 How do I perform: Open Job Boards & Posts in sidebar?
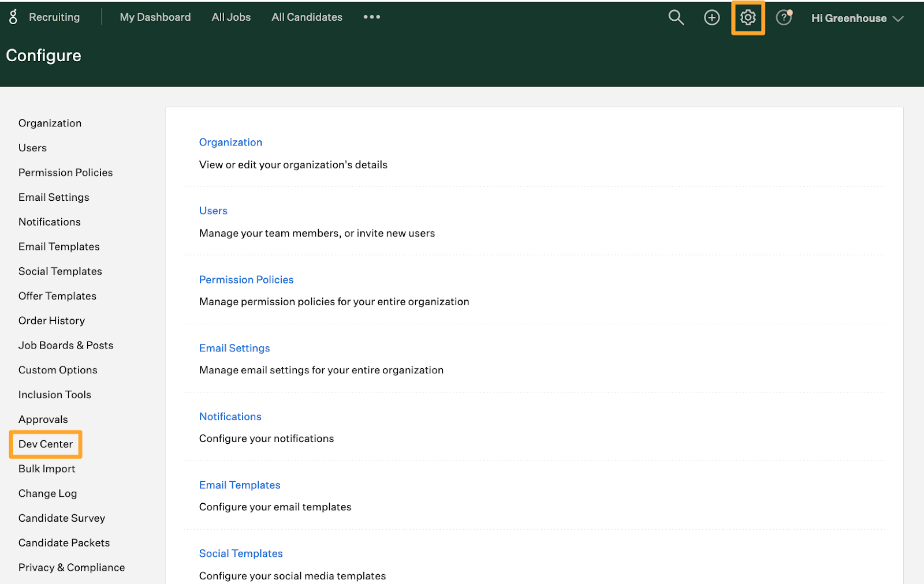[x=66, y=345]
